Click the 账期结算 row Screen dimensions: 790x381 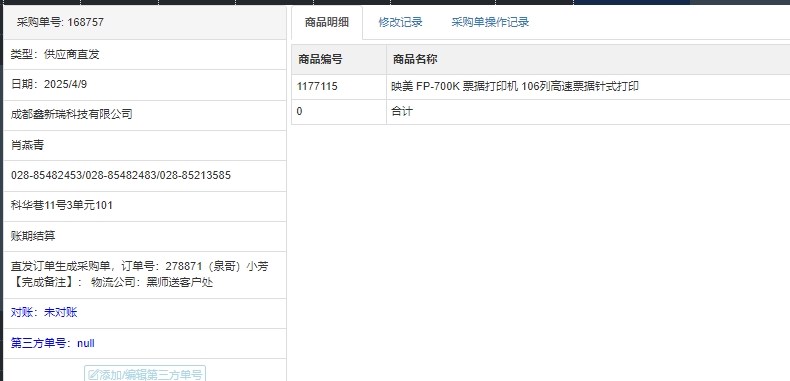145,236
